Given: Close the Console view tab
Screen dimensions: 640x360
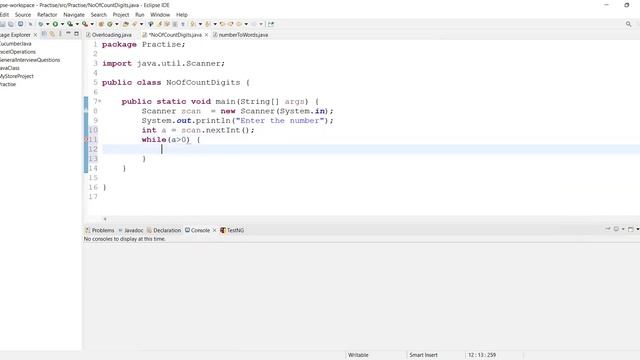Looking at the screenshot, I should 214,230.
